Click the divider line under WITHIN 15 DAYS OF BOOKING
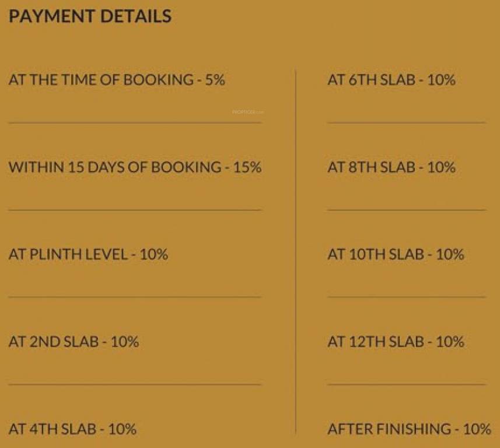 (135, 210)
